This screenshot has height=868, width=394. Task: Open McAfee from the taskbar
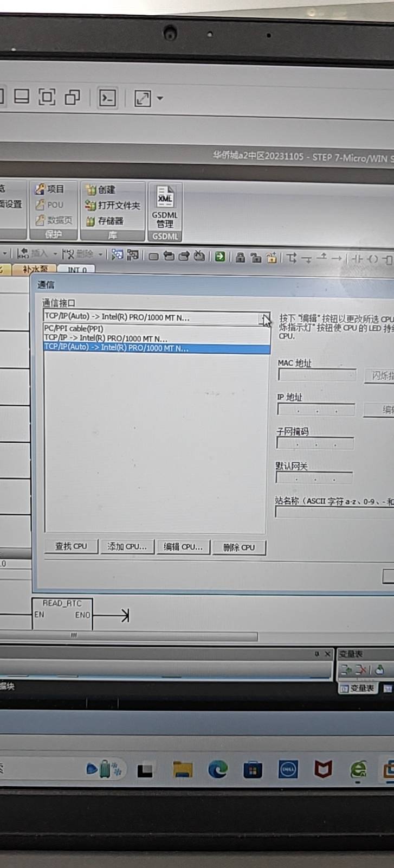[x=323, y=769]
